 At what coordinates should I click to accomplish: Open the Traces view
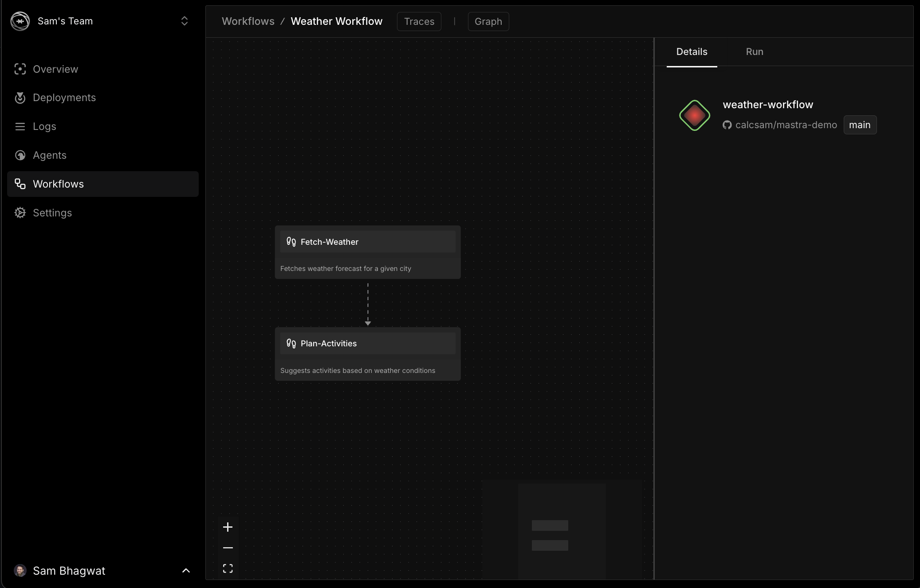click(x=419, y=21)
